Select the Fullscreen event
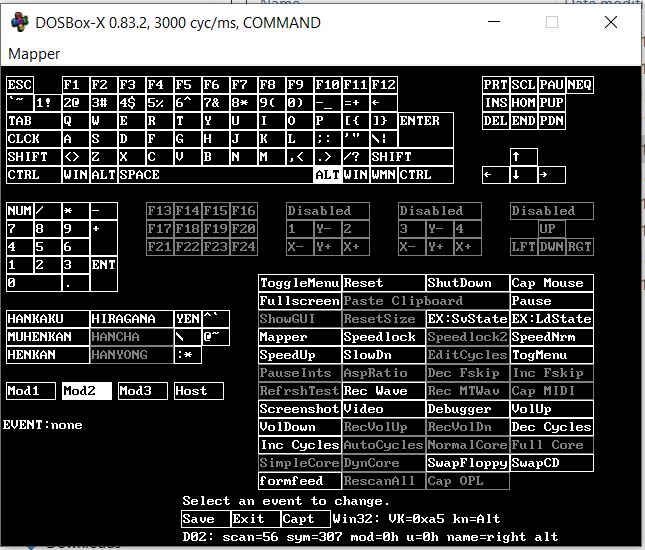Viewport: 645px width, 550px height. click(300, 301)
